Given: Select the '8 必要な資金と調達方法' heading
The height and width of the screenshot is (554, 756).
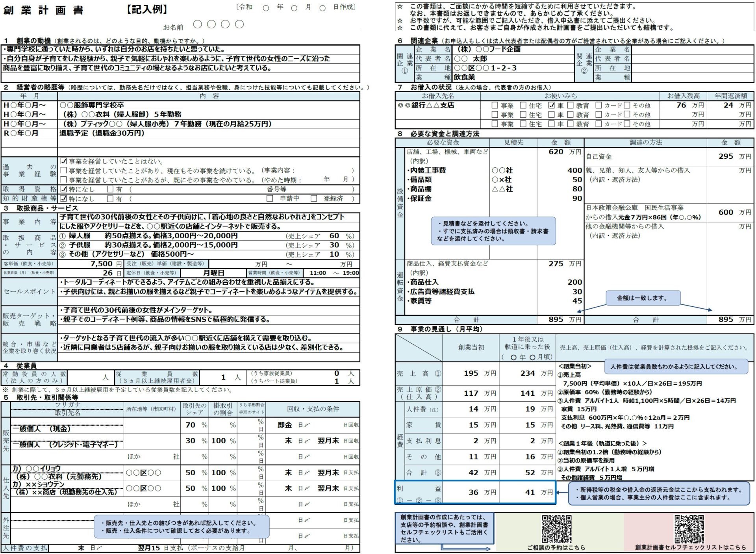Looking at the screenshot, I should [x=439, y=134].
